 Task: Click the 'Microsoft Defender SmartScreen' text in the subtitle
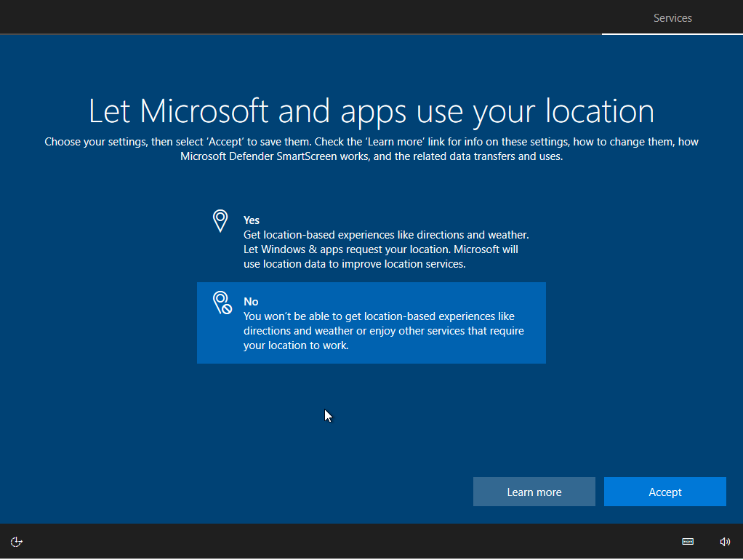click(x=259, y=156)
